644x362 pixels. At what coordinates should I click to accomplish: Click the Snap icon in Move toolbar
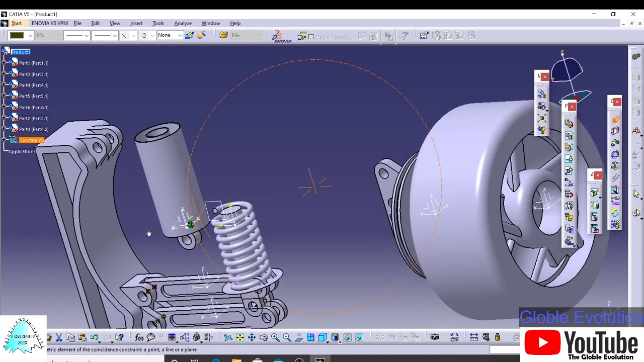541,106
